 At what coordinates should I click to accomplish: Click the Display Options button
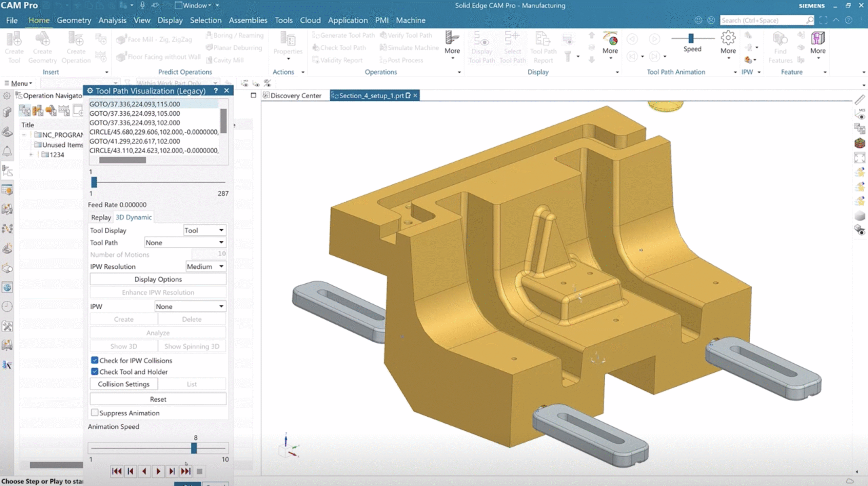158,279
